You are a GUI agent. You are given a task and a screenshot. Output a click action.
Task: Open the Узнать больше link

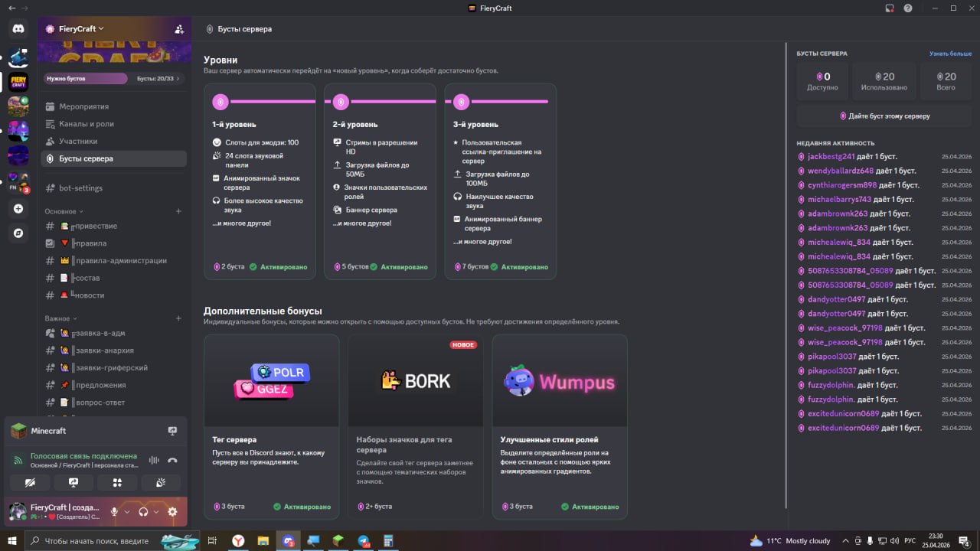951,54
